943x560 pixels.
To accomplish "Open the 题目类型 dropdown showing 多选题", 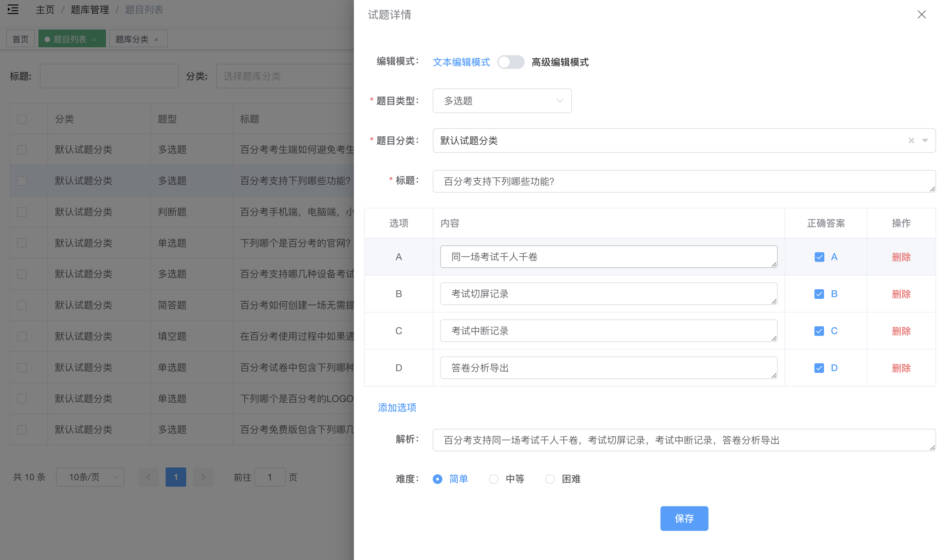I will pyautogui.click(x=502, y=101).
